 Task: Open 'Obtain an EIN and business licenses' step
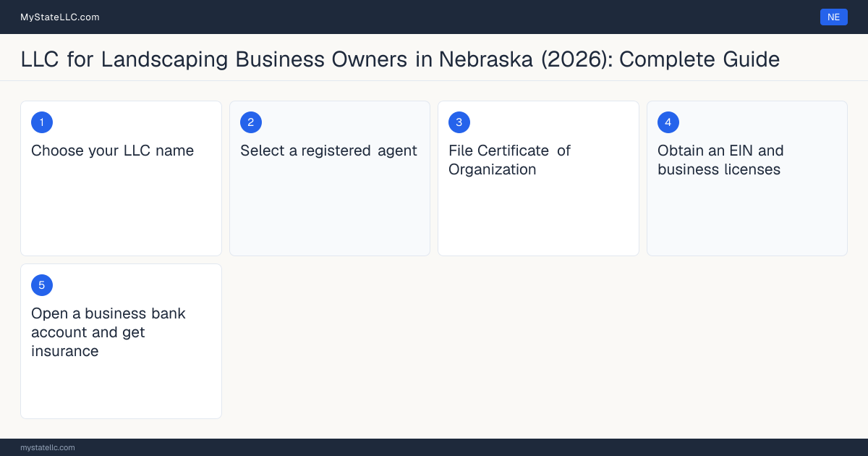pyautogui.click(x=747, y=178)
